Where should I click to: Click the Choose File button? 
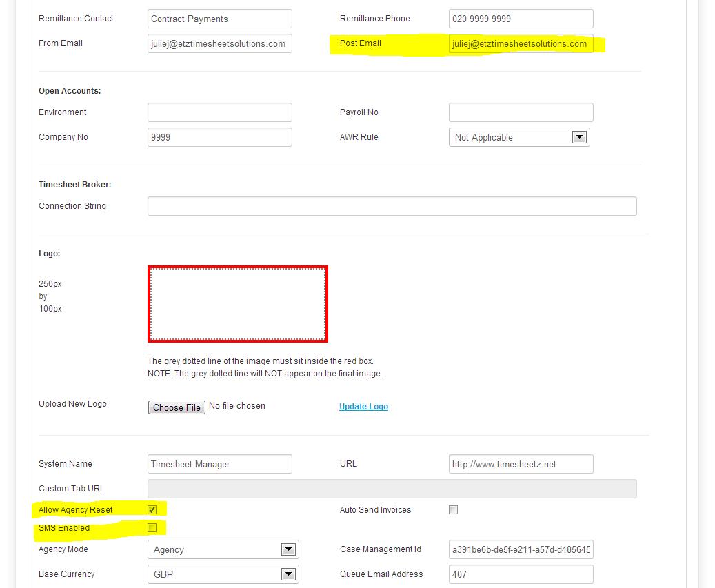[x=177, y=407]
